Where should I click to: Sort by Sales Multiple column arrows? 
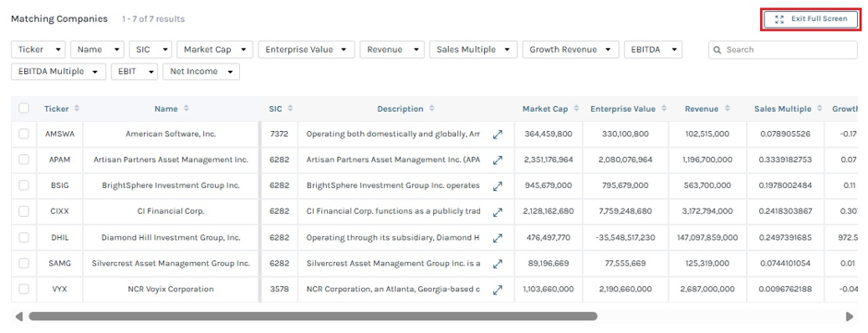(x=820, y=109)
